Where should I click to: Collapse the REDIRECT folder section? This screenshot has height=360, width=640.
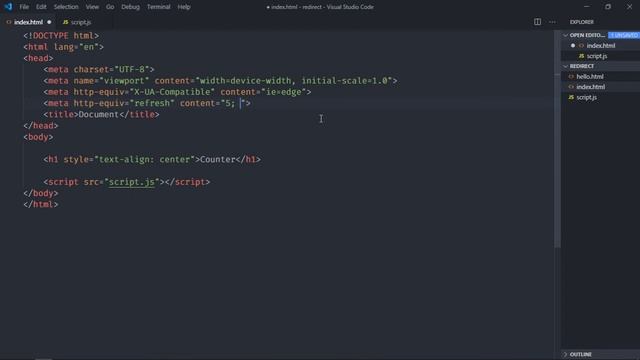pos(565,66)
